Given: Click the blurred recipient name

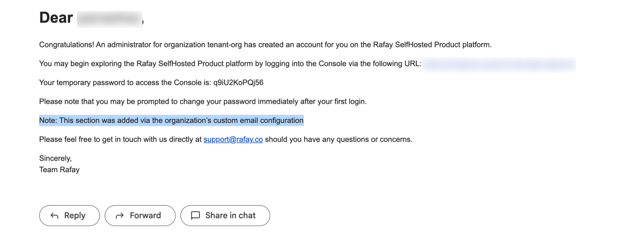Looking at the screenshot, I should pyautogui.click(x=109, y=19).
